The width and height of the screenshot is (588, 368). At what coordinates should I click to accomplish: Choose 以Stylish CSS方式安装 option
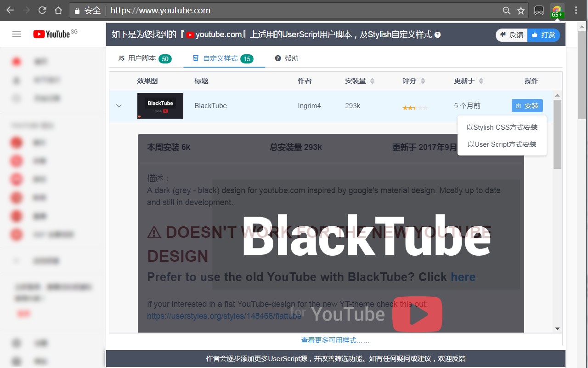[502, 127]
